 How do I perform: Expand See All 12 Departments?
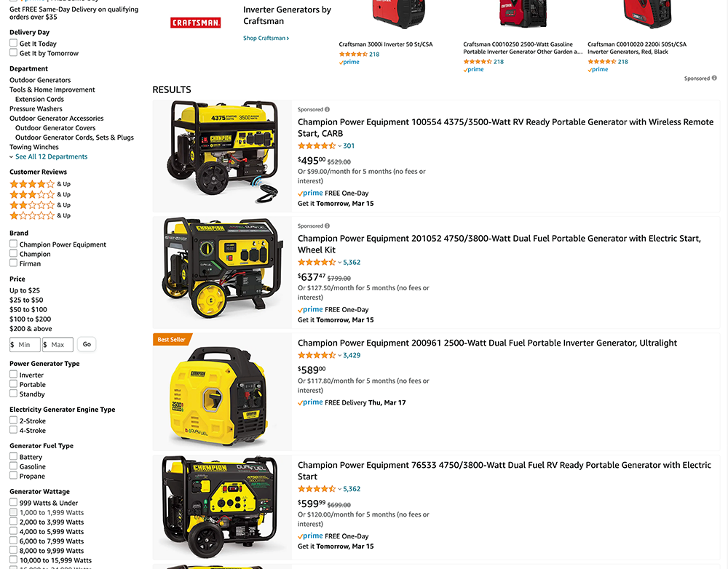[x=51, y=156]
